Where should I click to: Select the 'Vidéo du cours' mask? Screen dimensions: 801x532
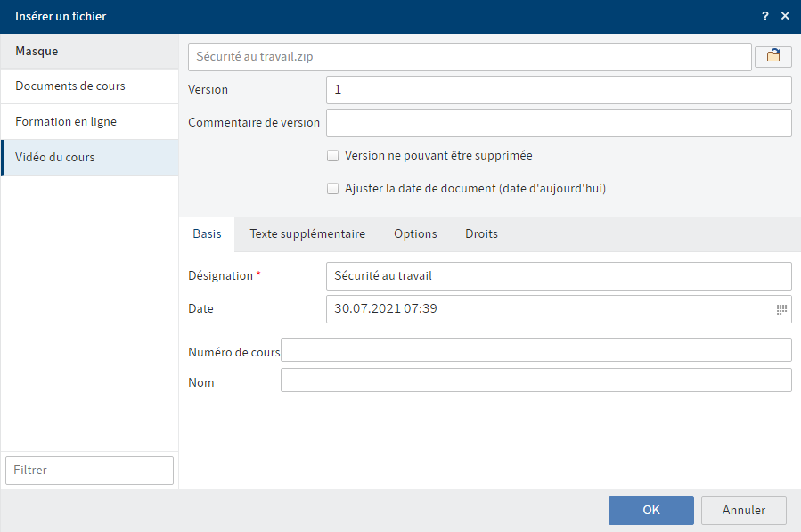(90, 158)
